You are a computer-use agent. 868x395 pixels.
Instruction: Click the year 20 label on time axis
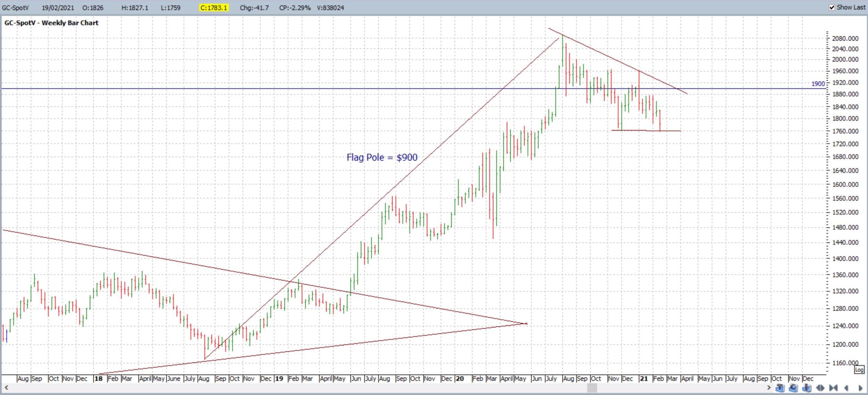tap(460, 379)
